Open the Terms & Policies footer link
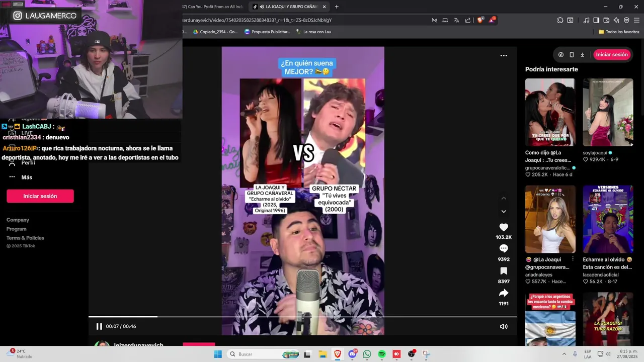The height and width of the screenshot is (362, 644). pos(25,238)
